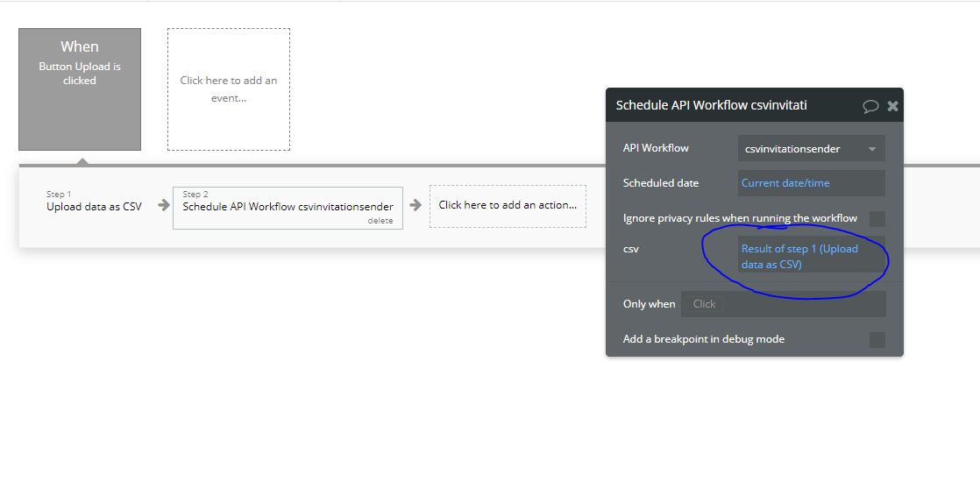Close the Schedule API Workflow panel

(893, 105)
